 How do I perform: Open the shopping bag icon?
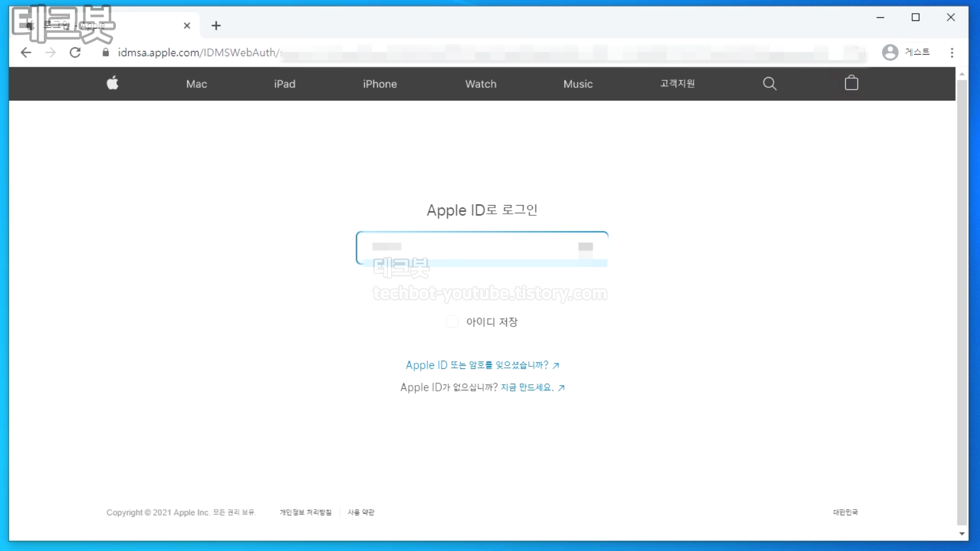click(851, 83)
